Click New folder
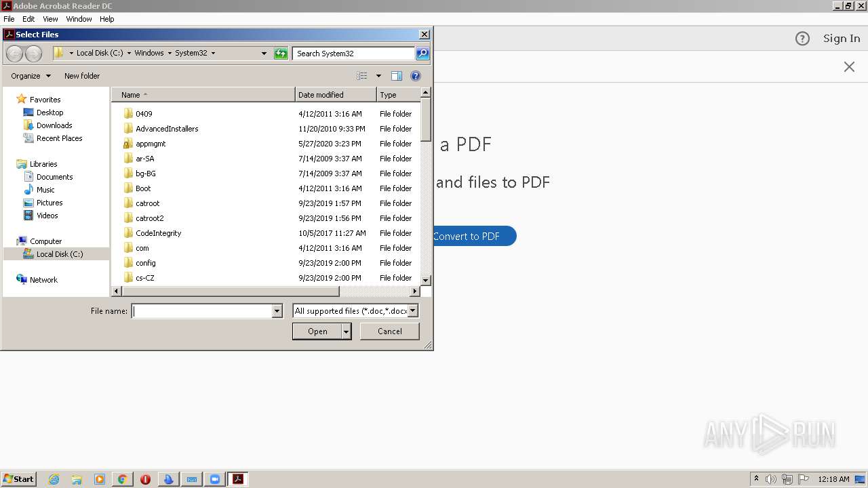This screenshot has height=488, width=868. click(x=82, y=76)
